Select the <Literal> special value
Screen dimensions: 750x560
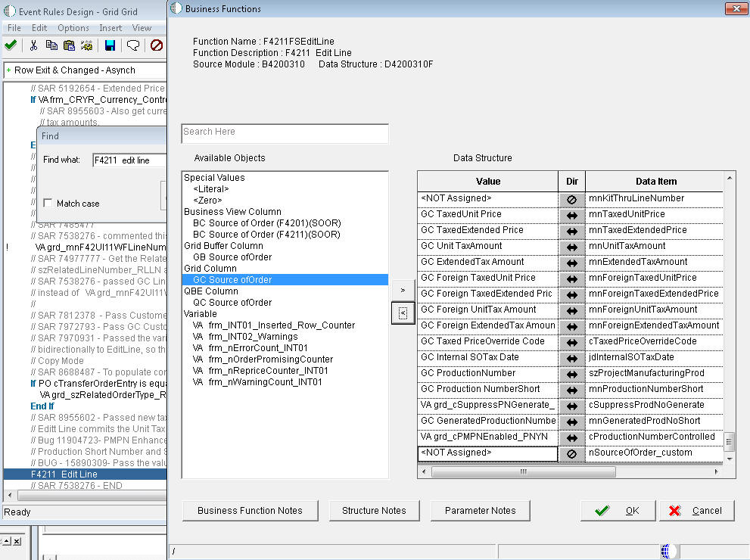pyautogui.click(x=211, y=189)
